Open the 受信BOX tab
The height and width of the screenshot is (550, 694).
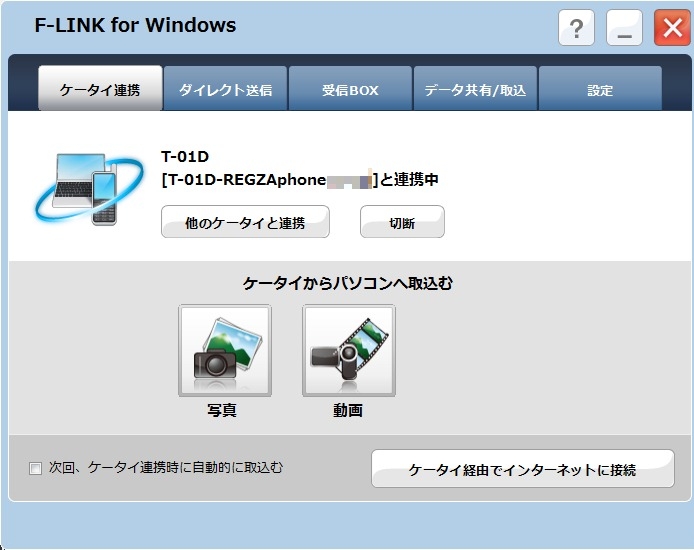pyautogui.click(x=350, y=88)
